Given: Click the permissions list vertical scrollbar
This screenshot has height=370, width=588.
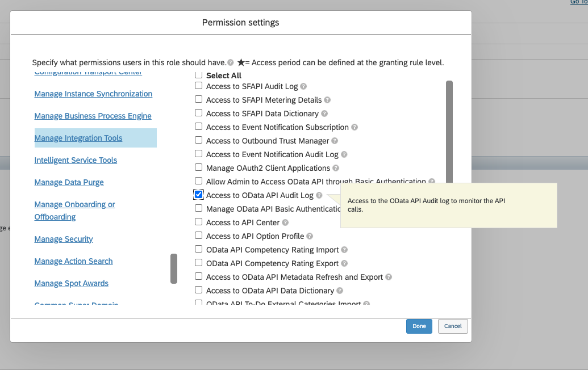Looking at the screenshot, I should coord(449,131).
